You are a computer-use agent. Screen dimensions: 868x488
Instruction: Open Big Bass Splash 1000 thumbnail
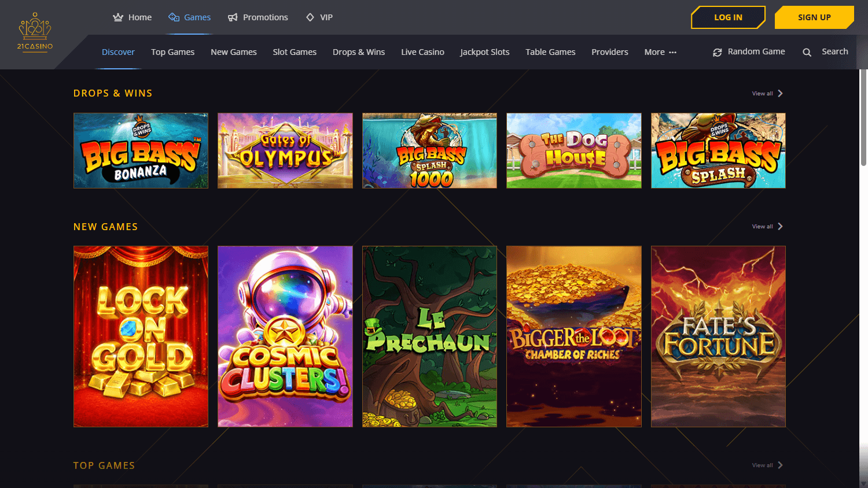(429, 150)
